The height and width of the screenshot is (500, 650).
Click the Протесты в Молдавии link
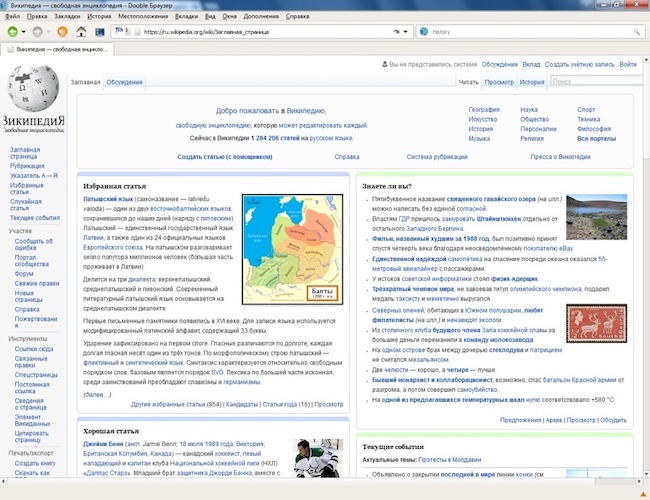click(x=450, y=460)
